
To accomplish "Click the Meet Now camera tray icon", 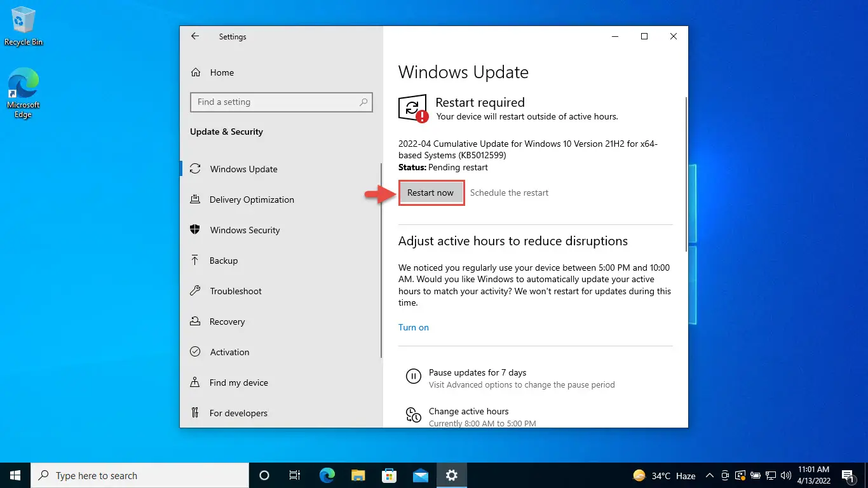I will pos(726,475).
